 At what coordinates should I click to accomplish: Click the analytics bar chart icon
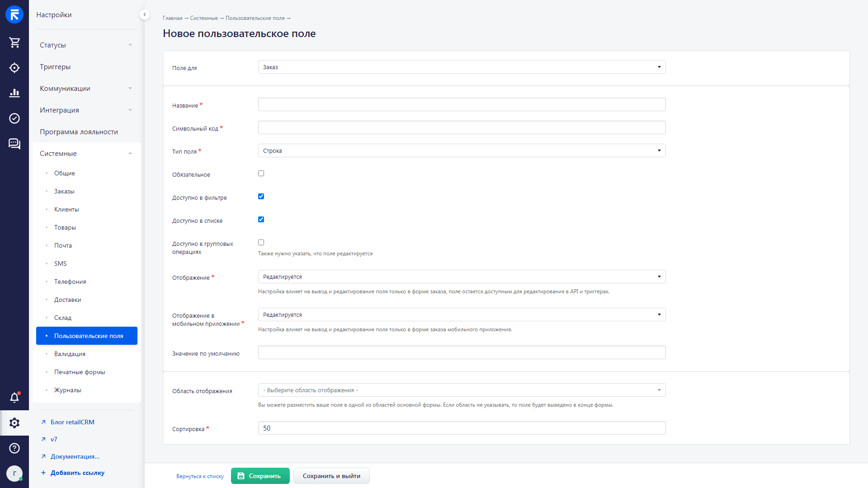pos(14,93)
